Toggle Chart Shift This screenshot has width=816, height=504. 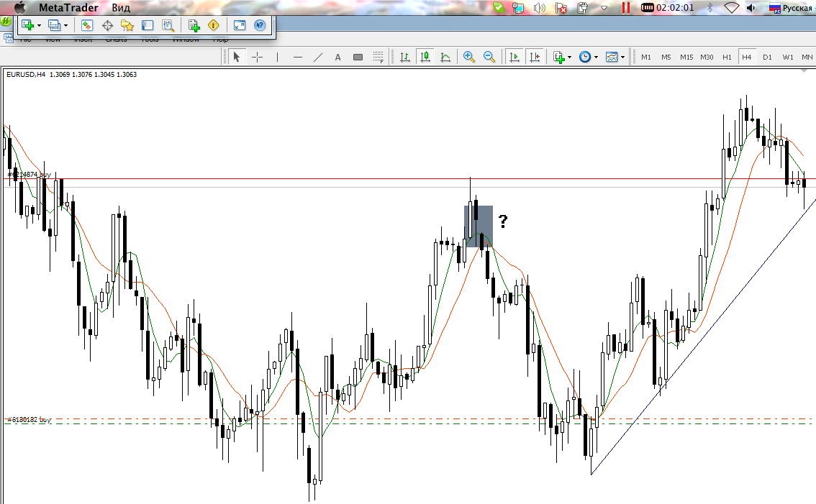[535, 57]
